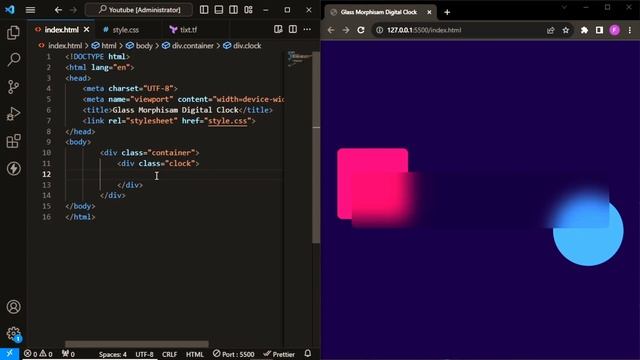Switch to the style.css editor tab
The image size is (640, 360).
point(125,30)
